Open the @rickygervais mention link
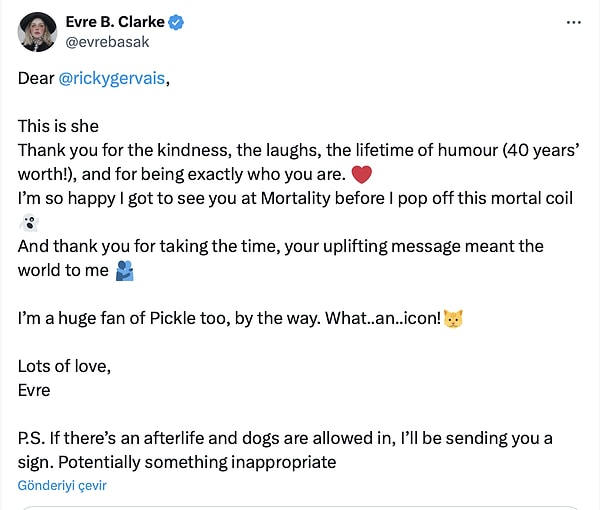This screenshot has height=510, width=600. (112, 78)
